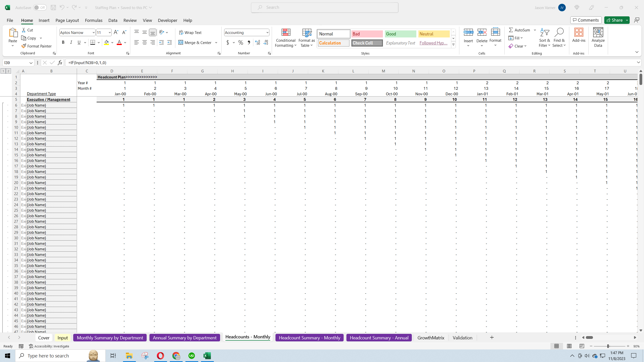The height and width of the screenshot is (362, 644).
Task: Expand the cell styles gallery
Action: pyautogui.click(x=453, y=45)
